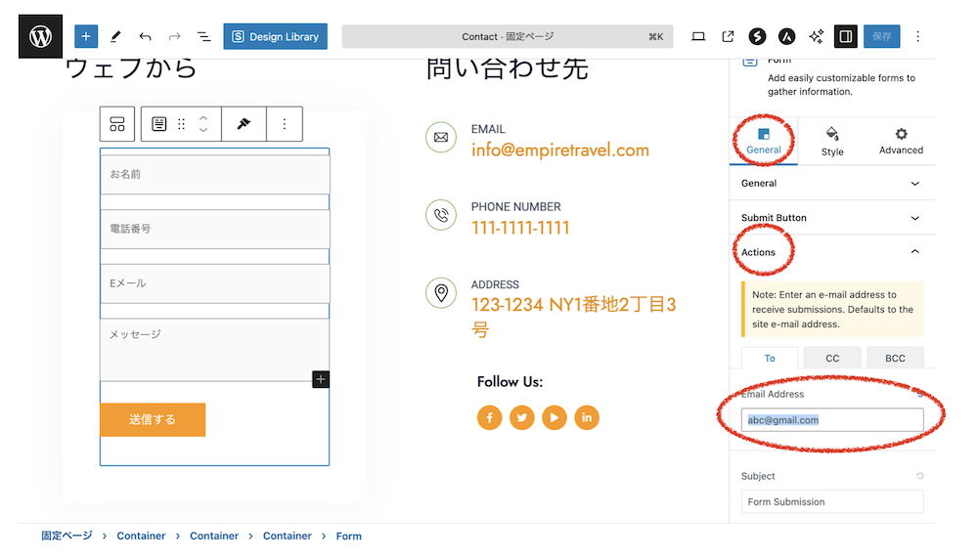Switch to the Style tab

pos(832,141)
